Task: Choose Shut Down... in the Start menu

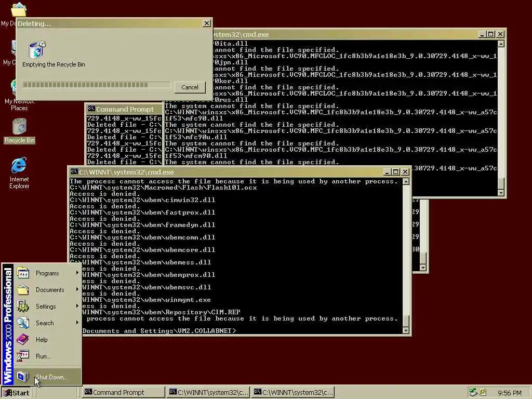Action: tap(47, 377)
